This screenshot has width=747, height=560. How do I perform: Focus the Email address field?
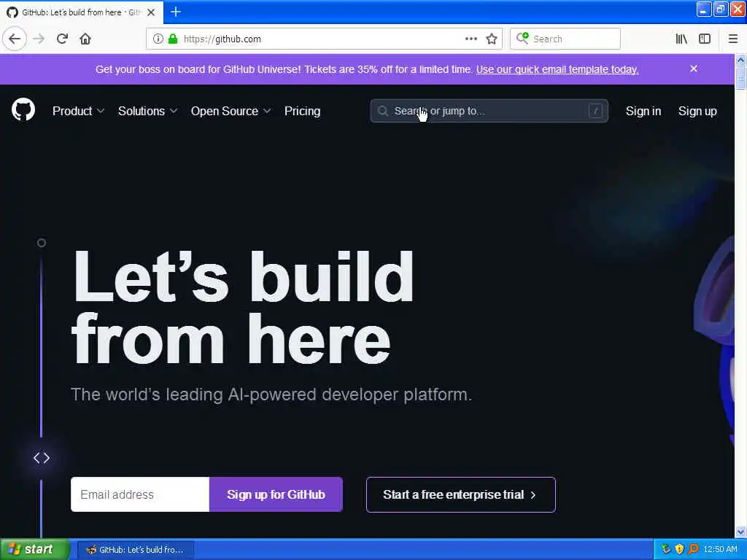140,494
